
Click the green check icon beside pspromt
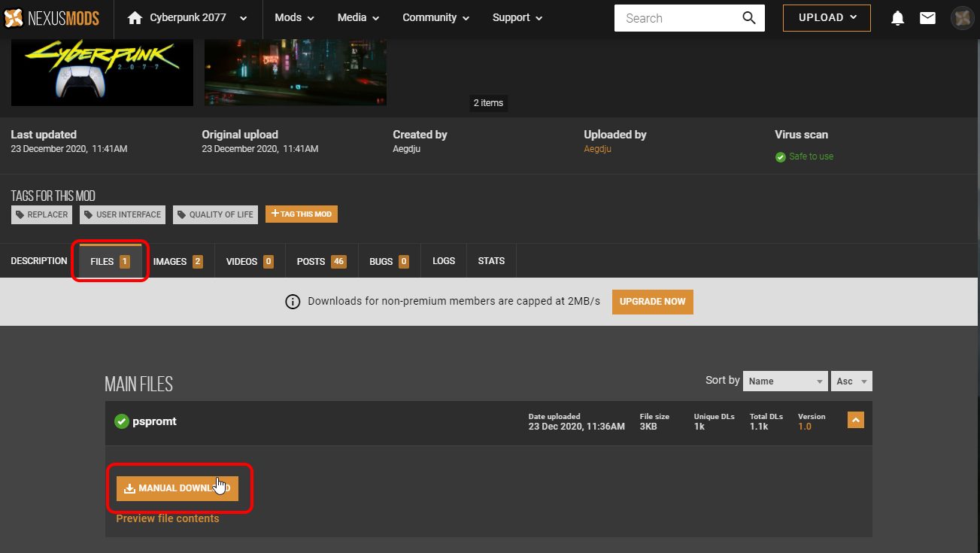click(x=121, y=421)
